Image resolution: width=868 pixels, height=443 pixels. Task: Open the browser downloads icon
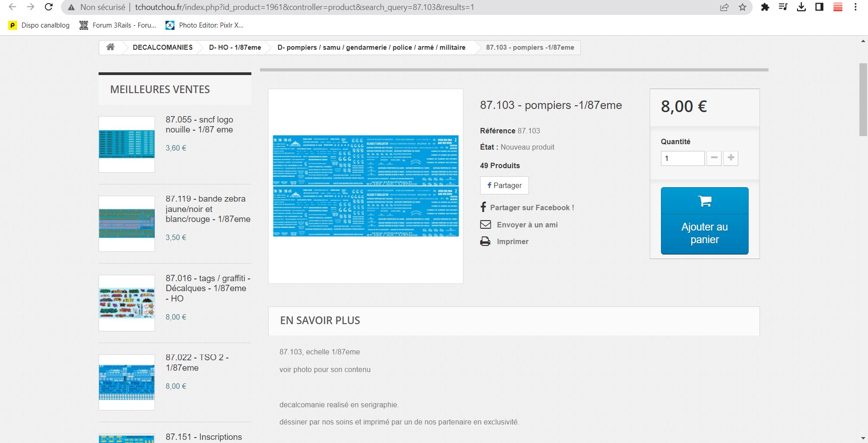pos(801,7)
